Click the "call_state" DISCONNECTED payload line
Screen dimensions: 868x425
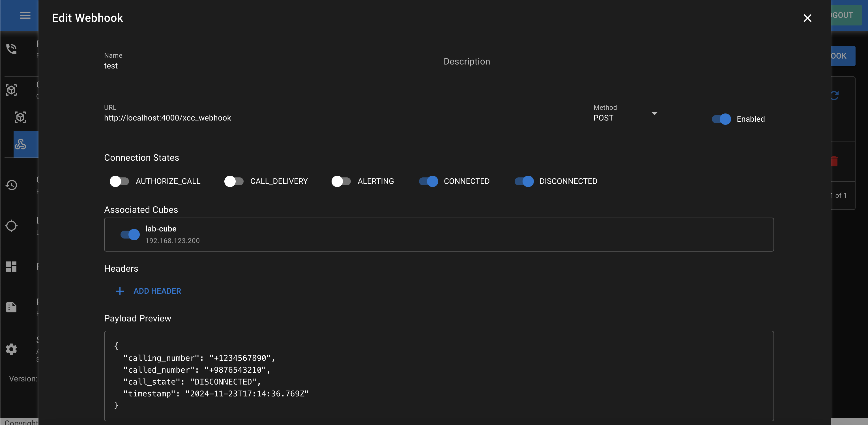pyautogui.click(x=192, y=381)
